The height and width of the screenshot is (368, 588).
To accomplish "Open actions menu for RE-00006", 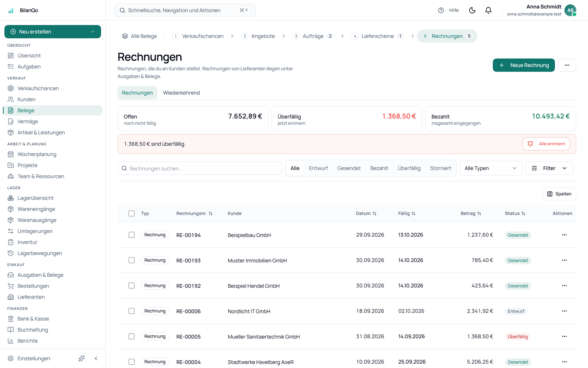I will (564, 311).
